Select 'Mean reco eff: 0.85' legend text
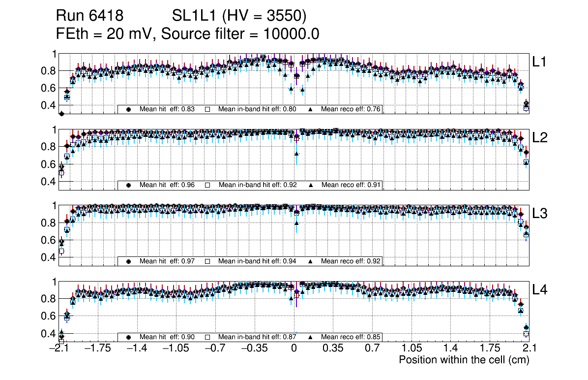 (351, 337)
